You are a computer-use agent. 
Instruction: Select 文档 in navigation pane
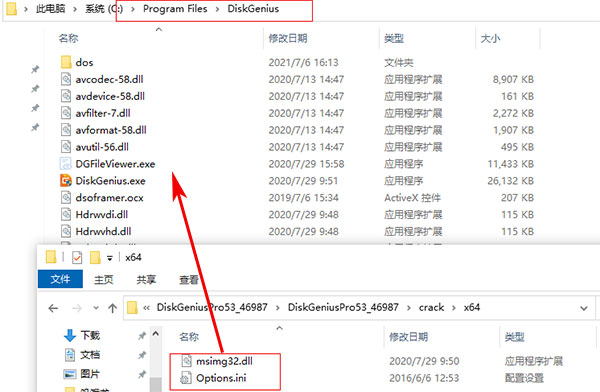90,355
